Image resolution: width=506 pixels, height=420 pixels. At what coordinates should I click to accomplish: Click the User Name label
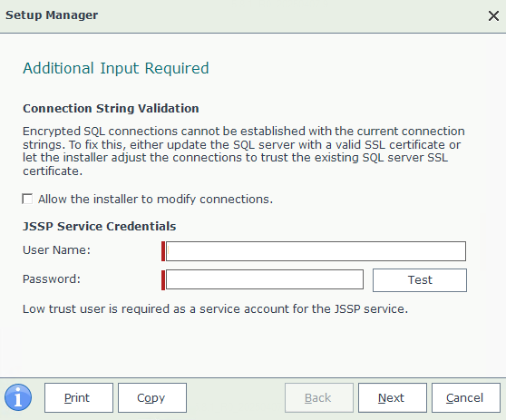coord(56,250)
